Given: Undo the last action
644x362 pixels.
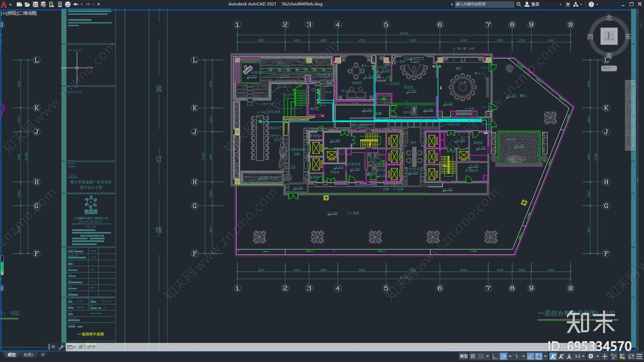Looking at the screenshot, I should point(76,4).
